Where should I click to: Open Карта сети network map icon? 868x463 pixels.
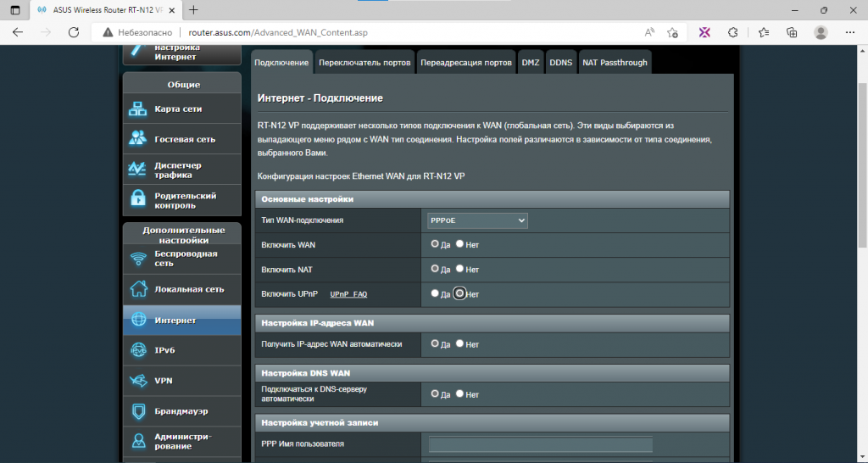coord(137,109)
